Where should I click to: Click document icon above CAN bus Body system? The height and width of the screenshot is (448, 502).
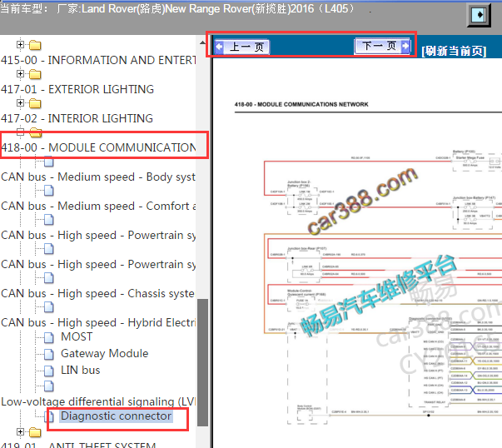tap(49, 162)
